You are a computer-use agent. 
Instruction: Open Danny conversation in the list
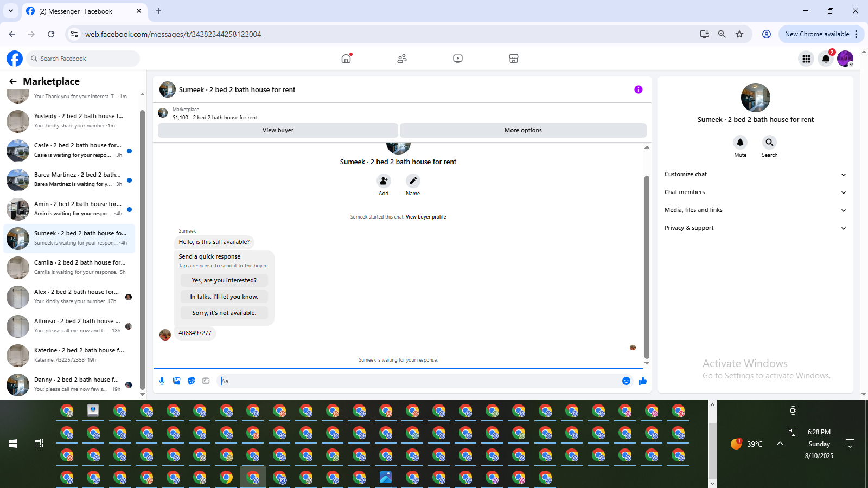(x=69, y=385)
